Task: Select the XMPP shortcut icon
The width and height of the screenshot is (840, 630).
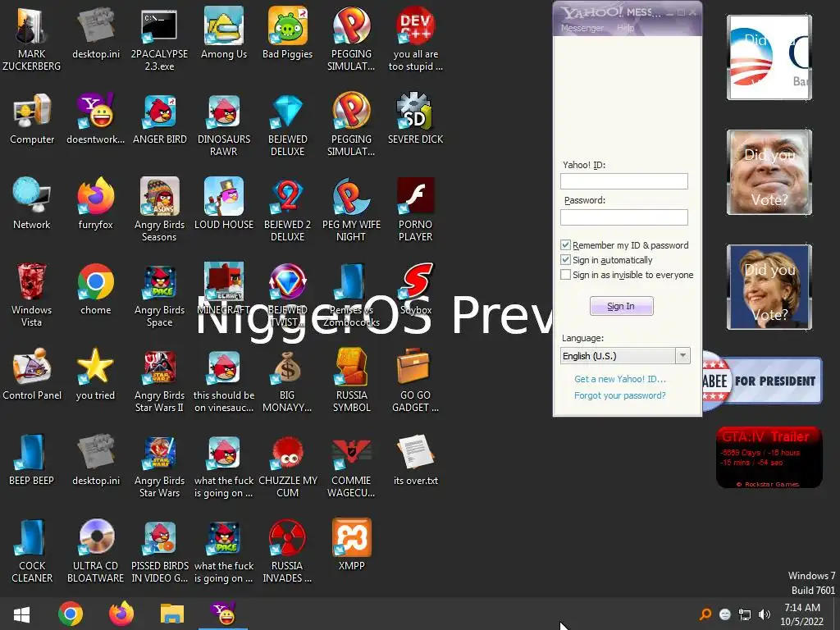Action: pyautogui.click(x=351, y=546)
